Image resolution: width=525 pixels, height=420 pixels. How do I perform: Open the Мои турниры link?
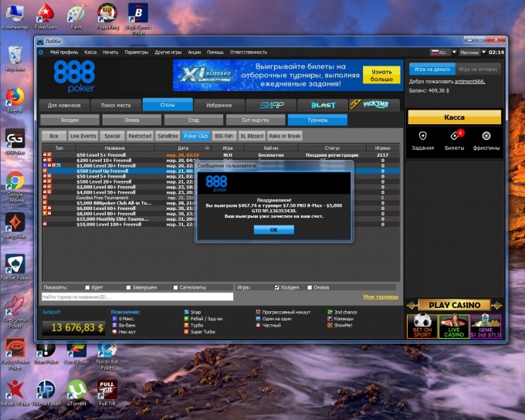381,296
